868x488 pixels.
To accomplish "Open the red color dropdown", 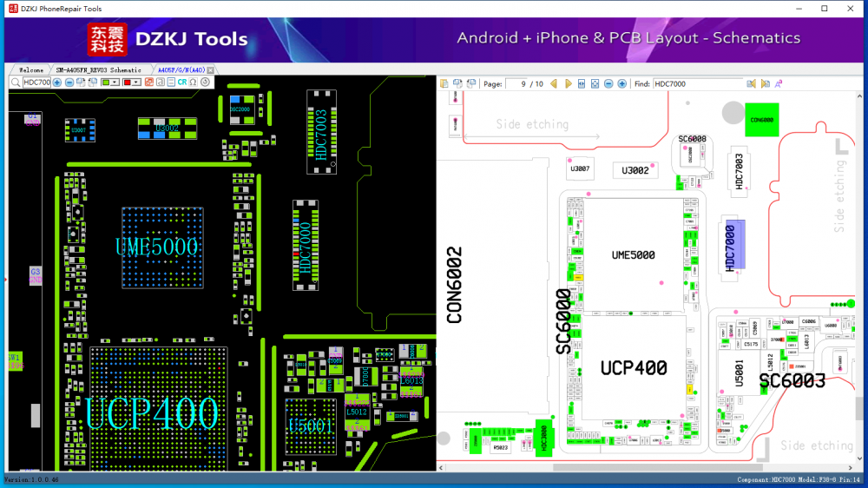I will [x=136, y=82].
